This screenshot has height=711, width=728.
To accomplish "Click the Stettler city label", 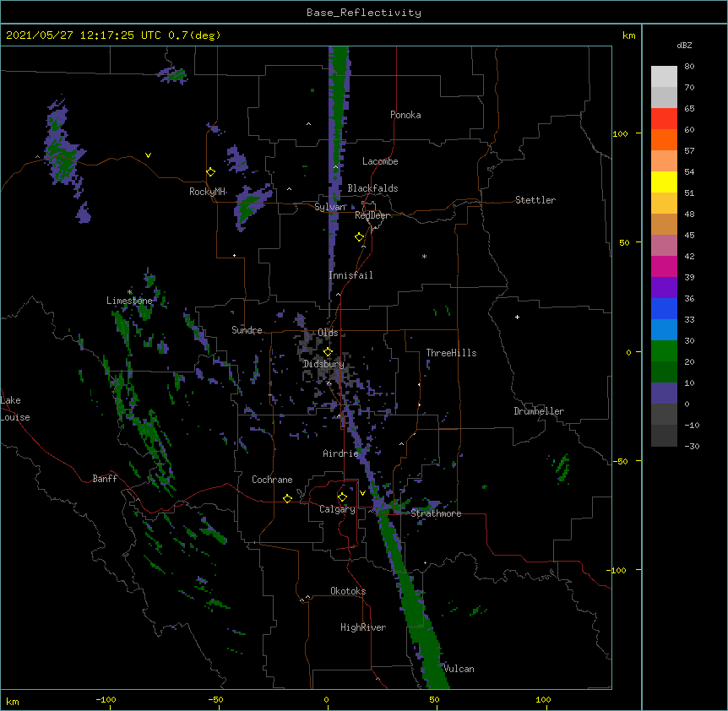I will coord(535,200).
